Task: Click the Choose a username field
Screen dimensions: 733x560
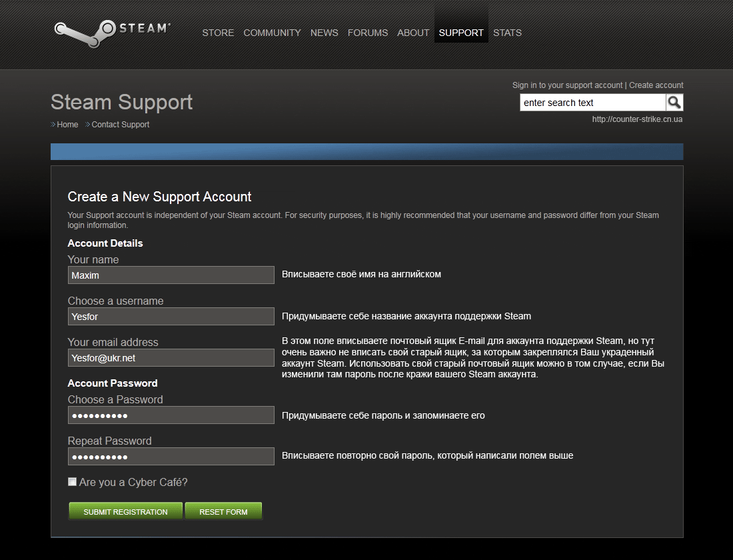Action: click(x=171, y=316)
